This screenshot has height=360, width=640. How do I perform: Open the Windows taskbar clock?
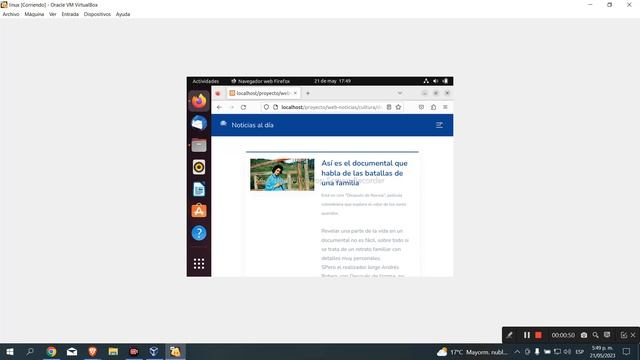pyautogui.click(x=602, y=352)
